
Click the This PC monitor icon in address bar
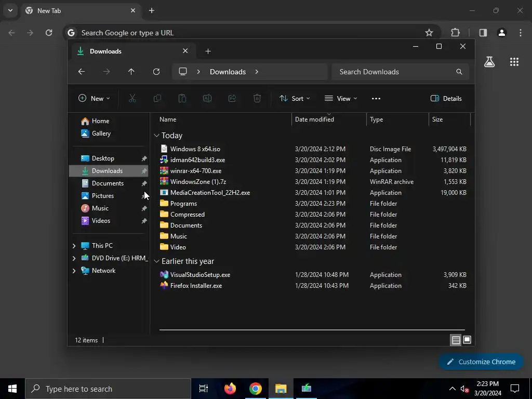pos(183,72)
